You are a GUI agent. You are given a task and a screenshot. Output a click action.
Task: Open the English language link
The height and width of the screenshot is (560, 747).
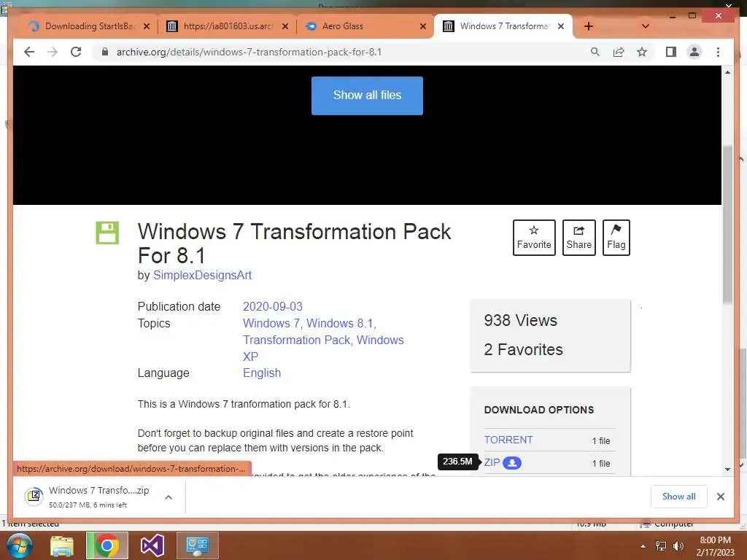pyautogui.click(x=262, y=373)
